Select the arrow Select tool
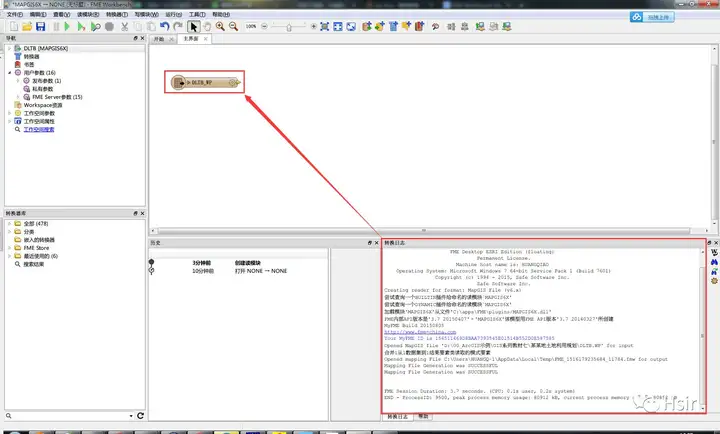The width and height of the screenshot is (720, 434). (194, 27)
